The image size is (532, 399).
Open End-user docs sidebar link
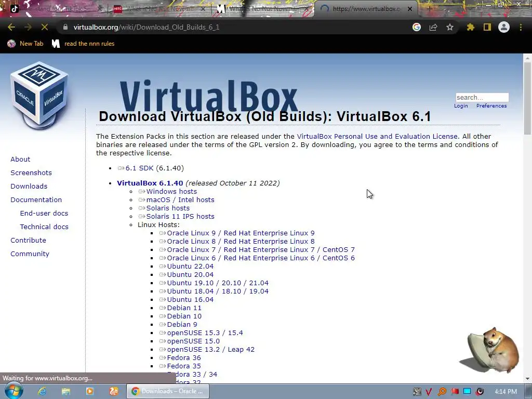tap(44, 214)
